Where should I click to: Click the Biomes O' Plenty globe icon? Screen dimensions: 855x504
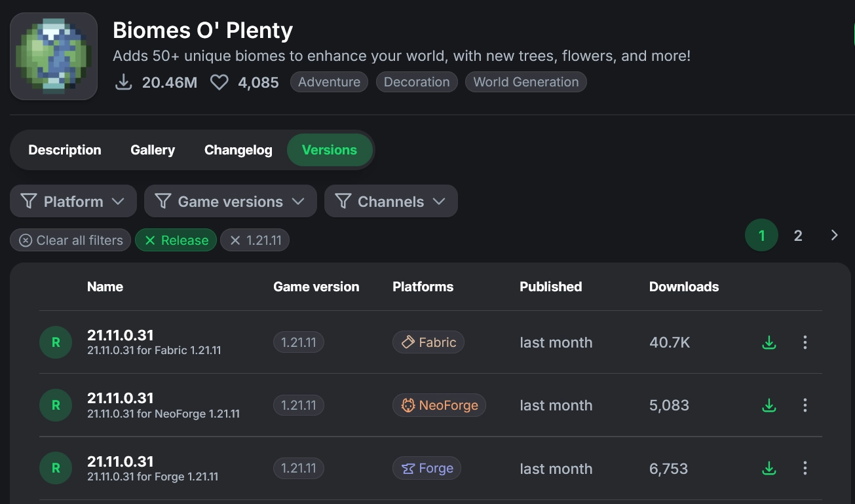(54, 56)
